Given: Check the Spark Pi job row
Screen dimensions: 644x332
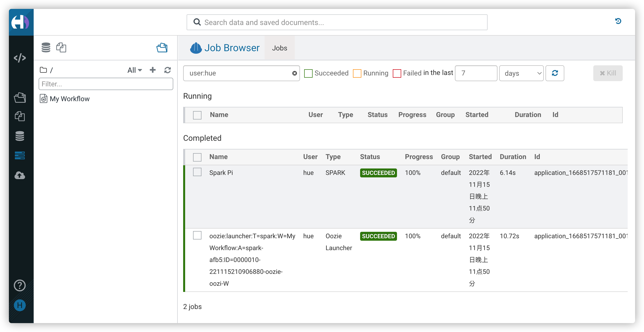Looking at the screenshot, I should (x=197, y=172).
